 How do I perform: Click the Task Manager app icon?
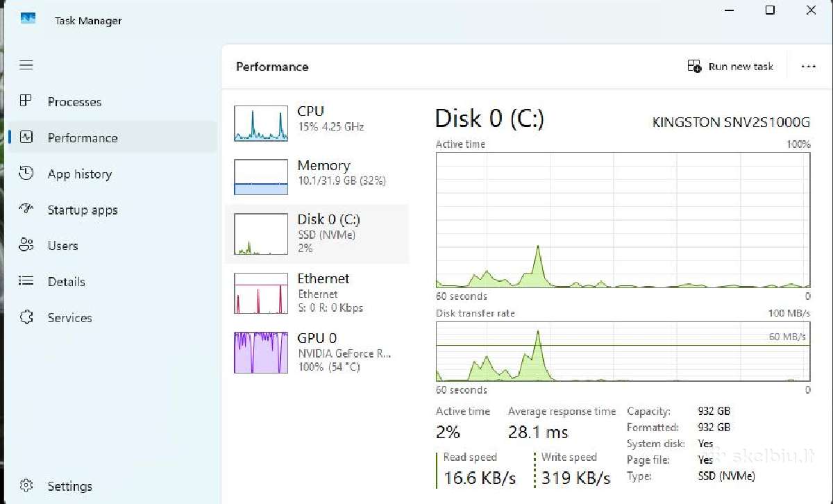[28, 19]
